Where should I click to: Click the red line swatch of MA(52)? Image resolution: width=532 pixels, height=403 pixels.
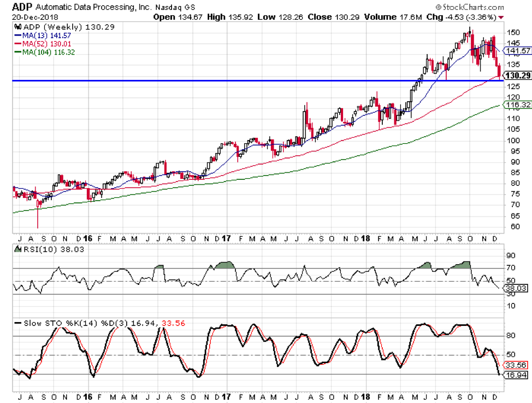point(18,44)
